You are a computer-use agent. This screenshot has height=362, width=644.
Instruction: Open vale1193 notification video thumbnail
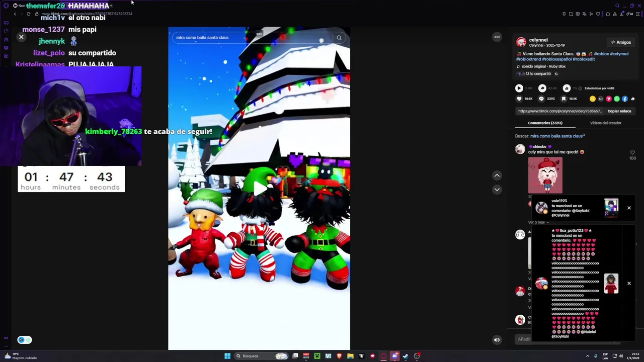click(x=611, y=208)
